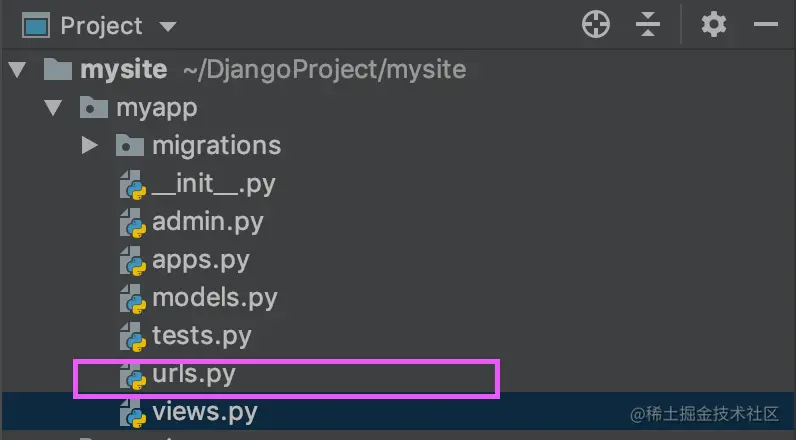
Task: Select the mysite project root label
Action: [x=123, y=69]
